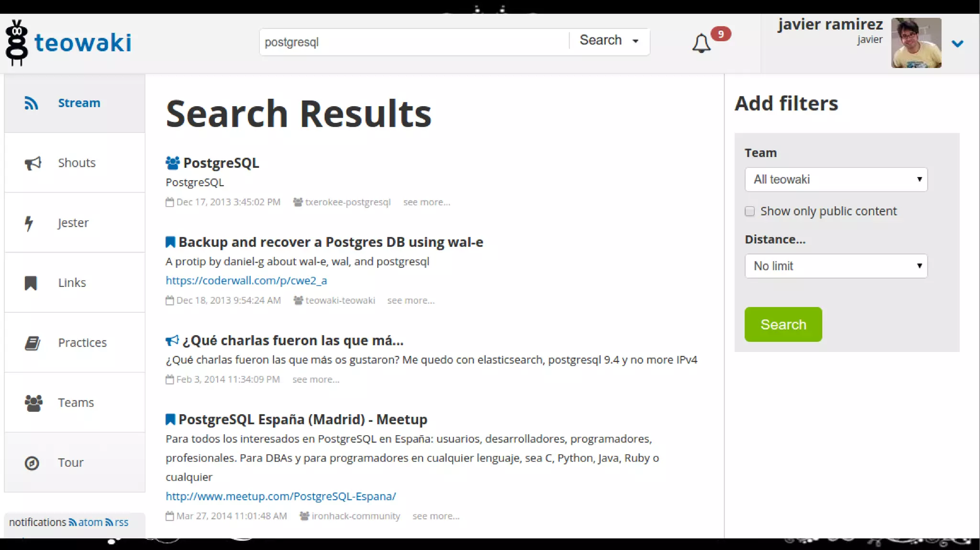Open the meetup.com PostgreSQL-Espana link
The height and width of the screenshot is (550, 980).
[280, 496]
